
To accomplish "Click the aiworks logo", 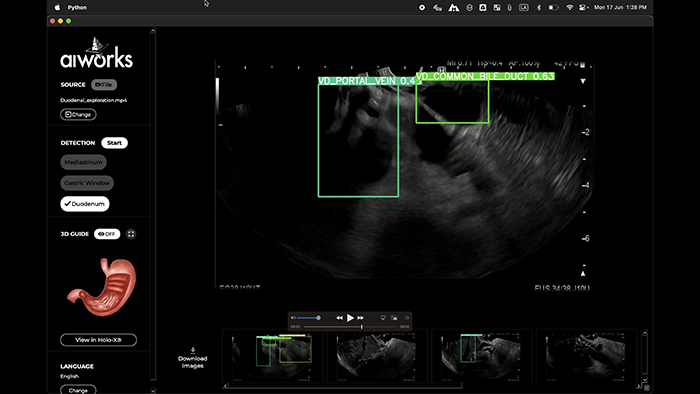I will 96,53.
